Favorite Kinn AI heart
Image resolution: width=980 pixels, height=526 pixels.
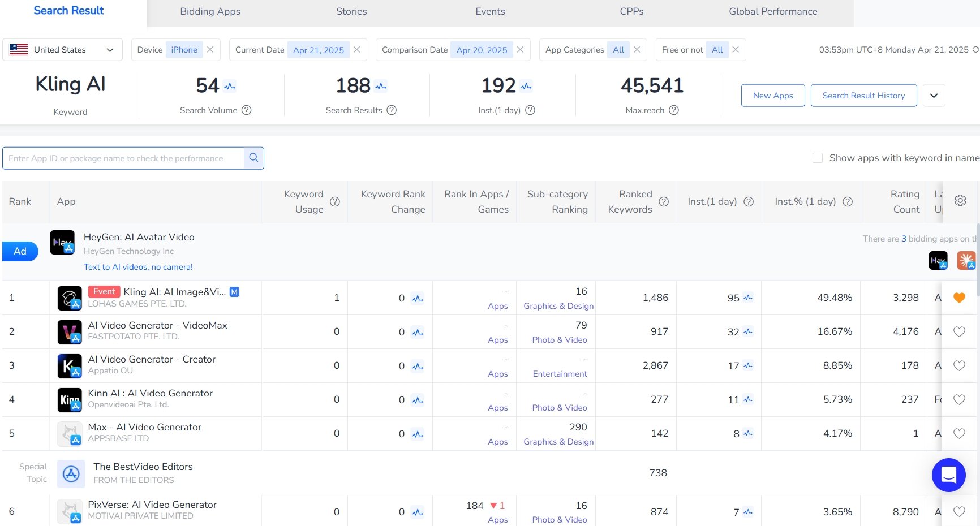959,399
